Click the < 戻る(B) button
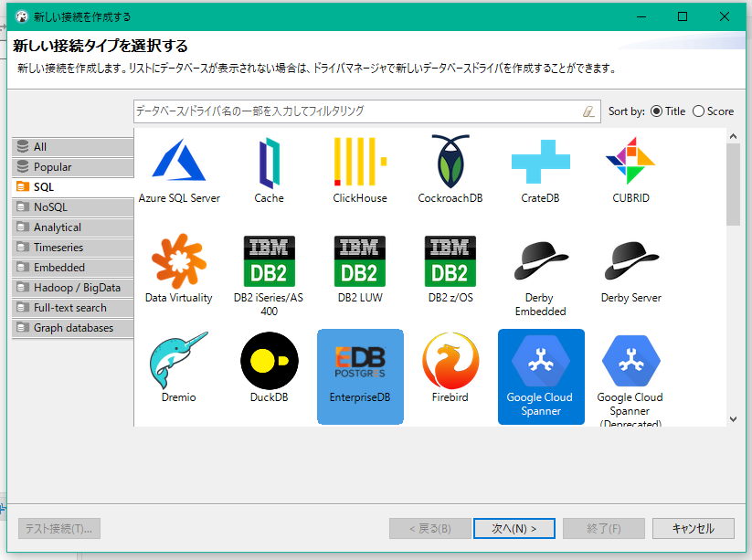This screenshot has height=560, width=752. point(430,528)
